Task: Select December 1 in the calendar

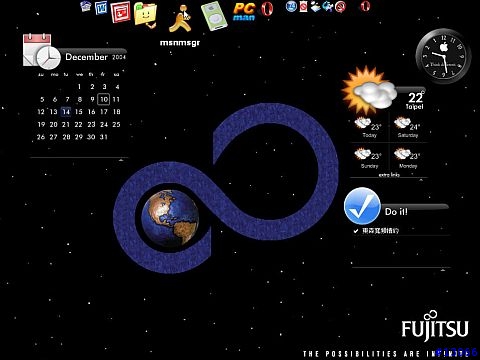Action: click(x=79, y=87)
